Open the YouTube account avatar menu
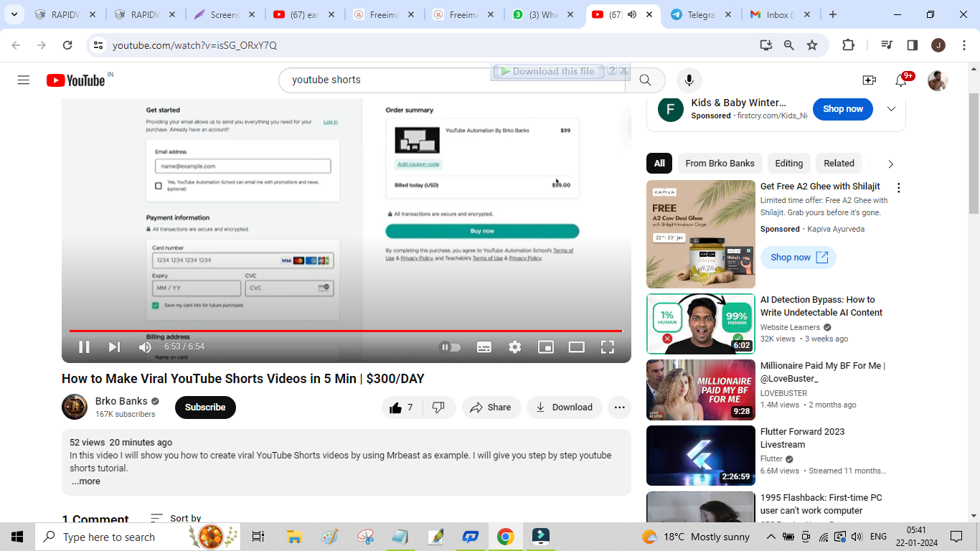Viewport: 980px width, 551px height. coord(938,80)
